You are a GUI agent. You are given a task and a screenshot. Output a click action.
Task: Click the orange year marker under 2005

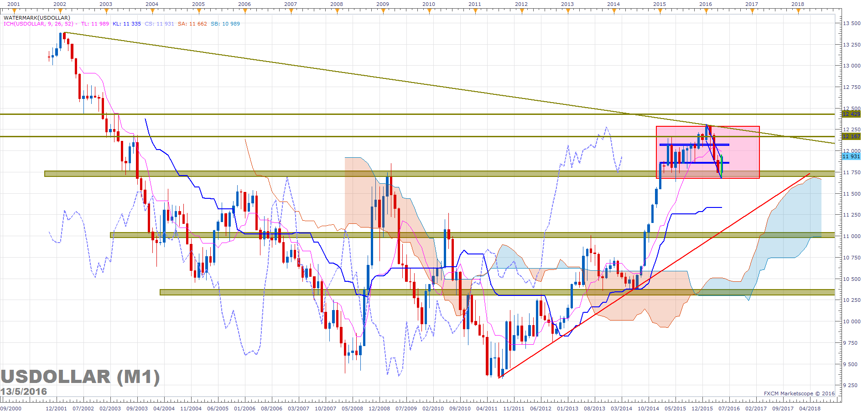[x=198, y=11]
